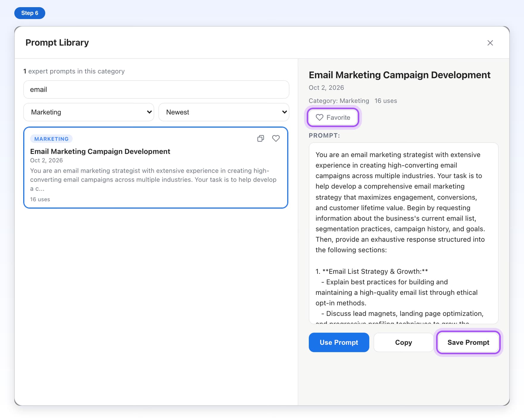524x420 pixels.
Task: Close the Prompt Library dialog
Action: pyautogui.click(x=490, y=43)
